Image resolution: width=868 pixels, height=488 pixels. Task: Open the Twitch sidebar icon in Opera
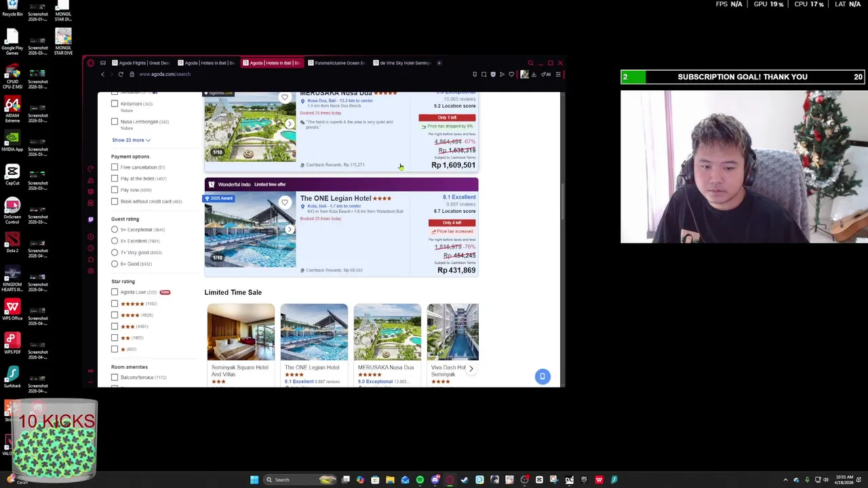point(91,220)
